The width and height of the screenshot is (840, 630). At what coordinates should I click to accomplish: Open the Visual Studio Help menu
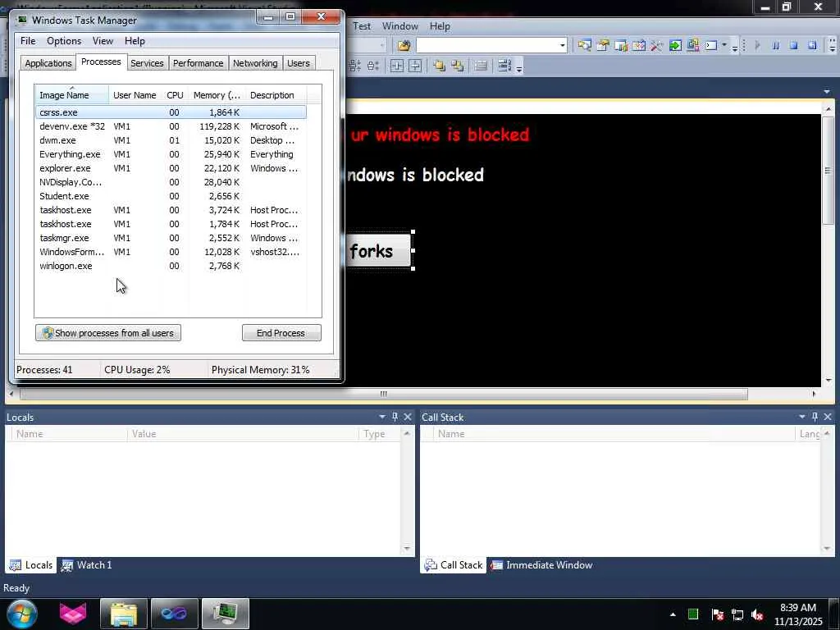click(440, 25)
